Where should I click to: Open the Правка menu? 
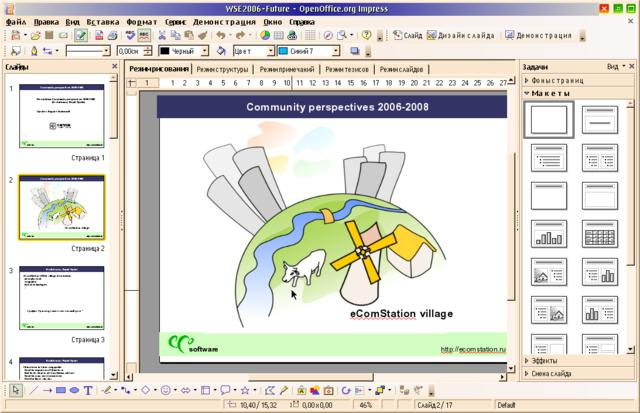(46, 22)
